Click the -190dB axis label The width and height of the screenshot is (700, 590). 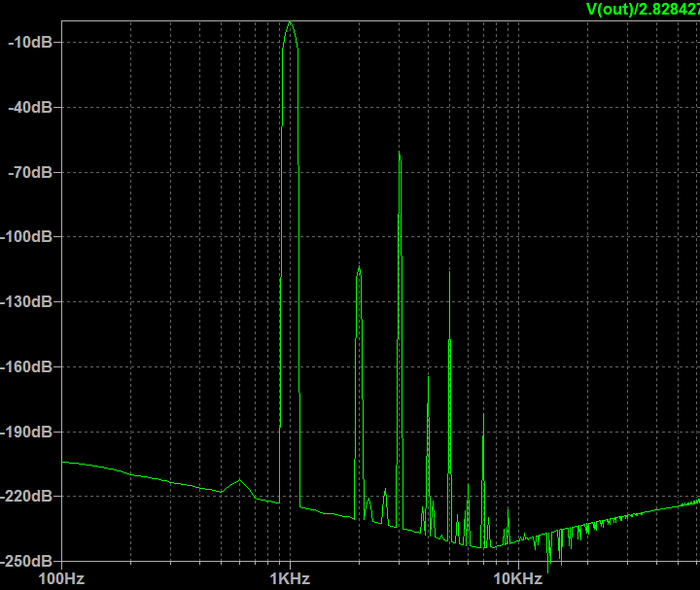tap(26, 432)
